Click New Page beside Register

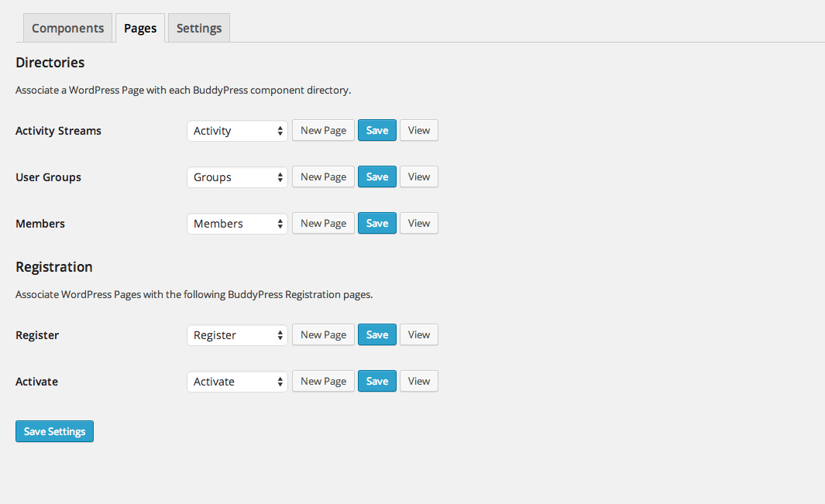323,334
